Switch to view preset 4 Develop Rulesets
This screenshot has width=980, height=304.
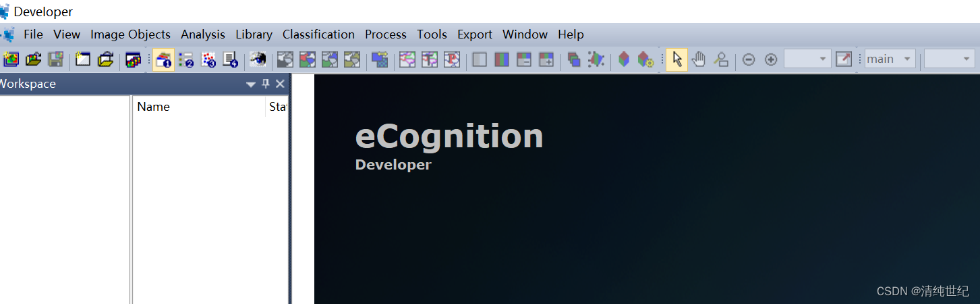pos(231,59)
